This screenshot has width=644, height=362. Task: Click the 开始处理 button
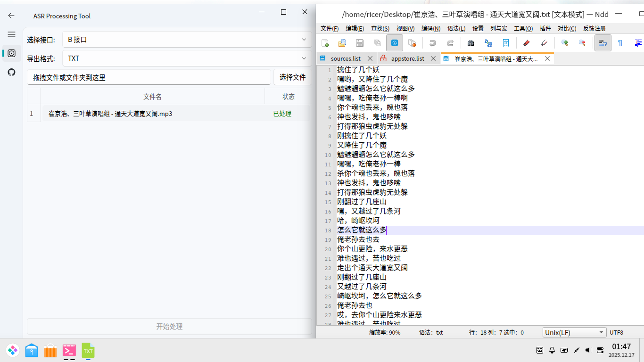pos(169,326)
